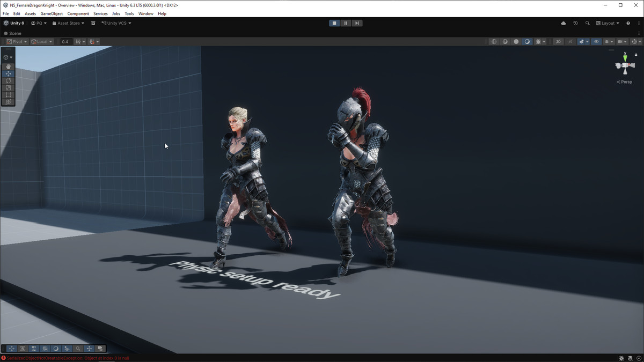Open the package manager box icon

93,24
